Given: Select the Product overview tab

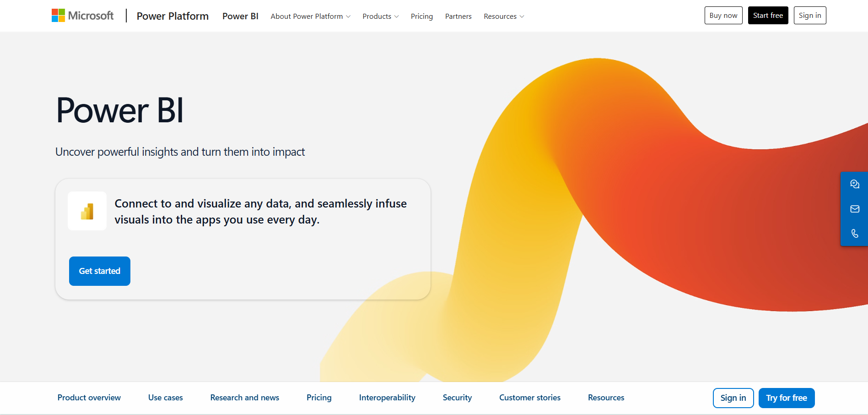Looking at the screenshot, I should coord(89,398).
